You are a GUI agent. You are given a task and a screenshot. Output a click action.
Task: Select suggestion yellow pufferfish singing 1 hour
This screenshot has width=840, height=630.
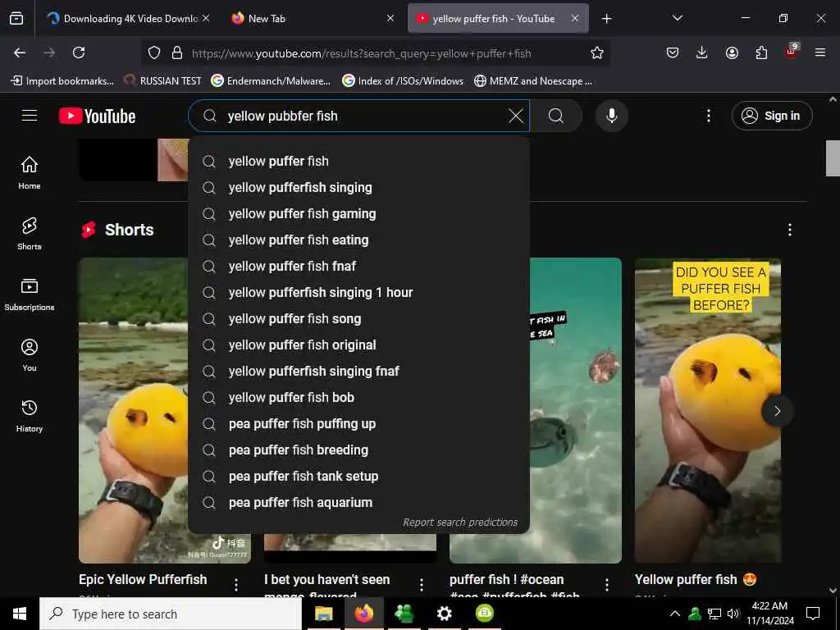click(x=359, y=293)
